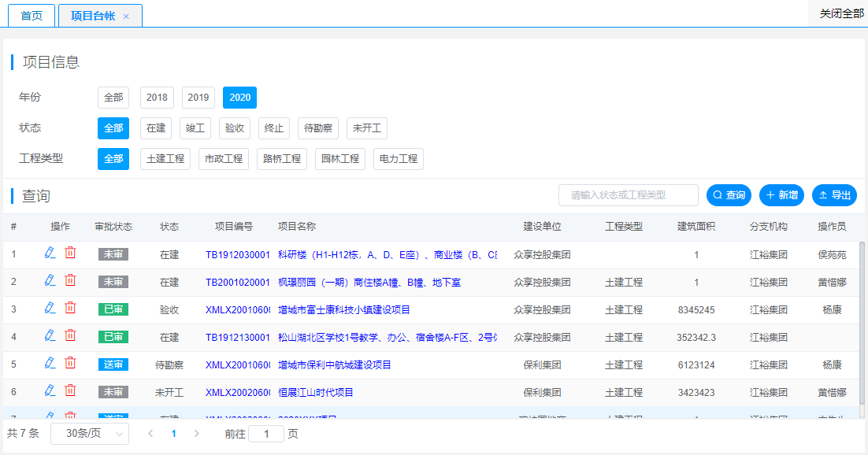Edit the 增城市保利中航城建设项目 record
This screenshot has height=455, width=868.
click(50, 364)
